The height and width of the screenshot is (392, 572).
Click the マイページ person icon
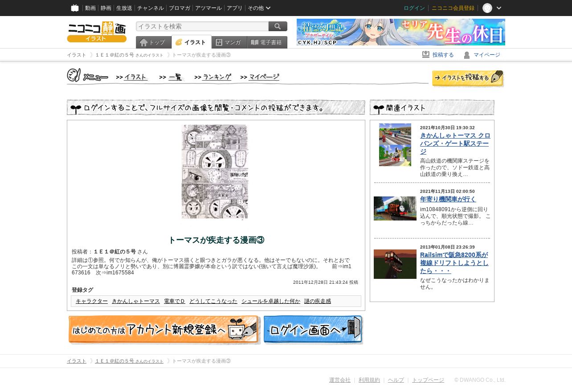coord(467,55)
